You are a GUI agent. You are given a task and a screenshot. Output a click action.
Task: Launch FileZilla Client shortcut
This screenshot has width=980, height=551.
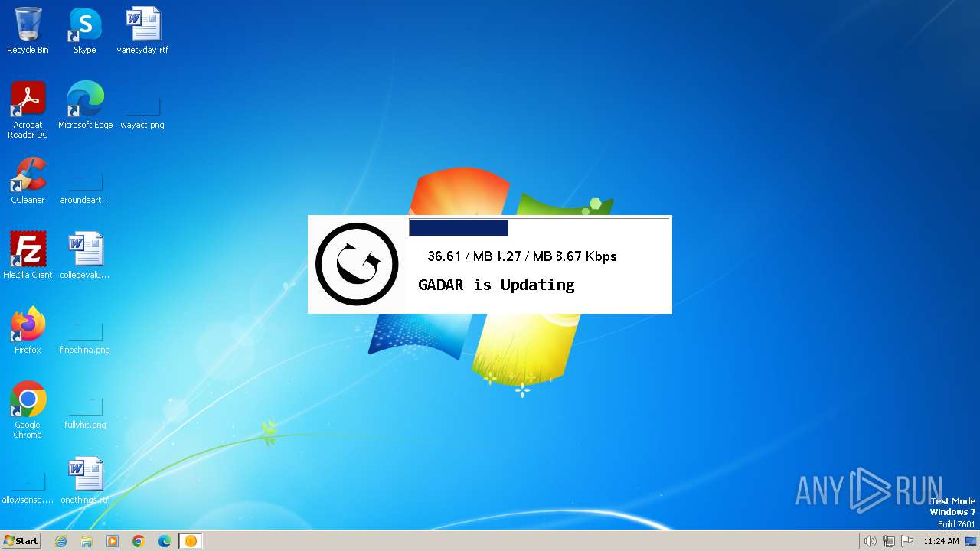coord(28,256)
